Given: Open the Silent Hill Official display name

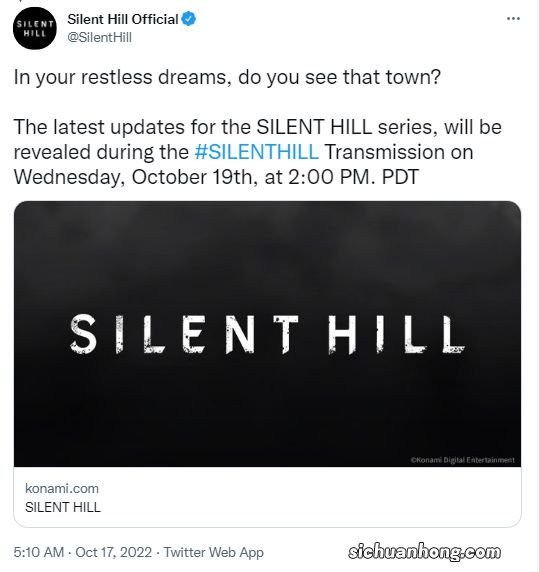Looking at the screenshot, I should tap(123, 19).
